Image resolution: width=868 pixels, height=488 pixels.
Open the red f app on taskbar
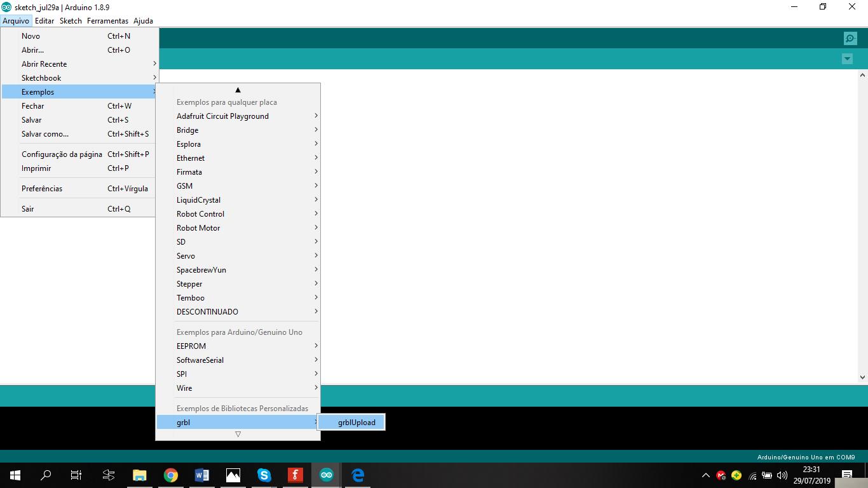[295, 475]
